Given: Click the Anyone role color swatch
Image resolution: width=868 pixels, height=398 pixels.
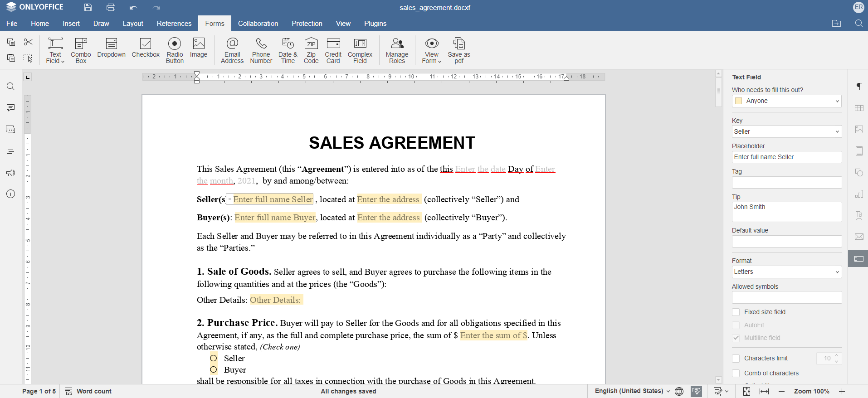Looking at the screenshot, I should tap(739, 101).
